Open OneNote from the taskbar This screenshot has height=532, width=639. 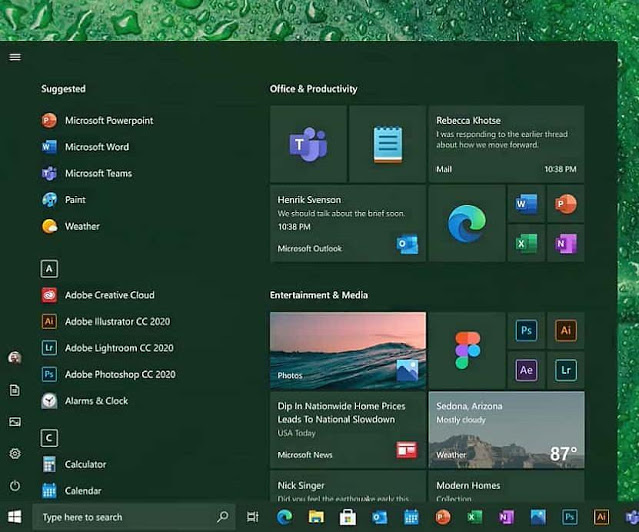click(506, 517)
